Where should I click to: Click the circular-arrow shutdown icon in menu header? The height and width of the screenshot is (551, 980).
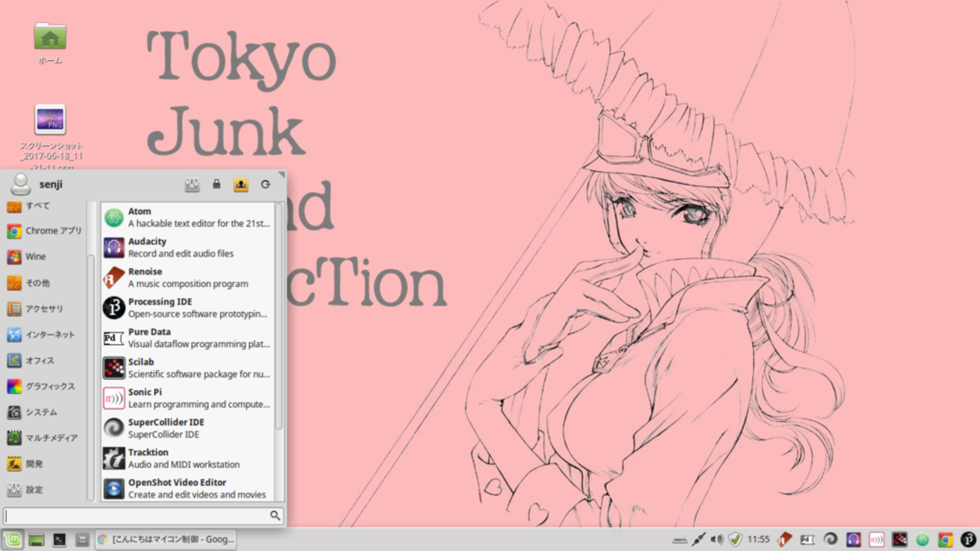click(x=265, y=185)
